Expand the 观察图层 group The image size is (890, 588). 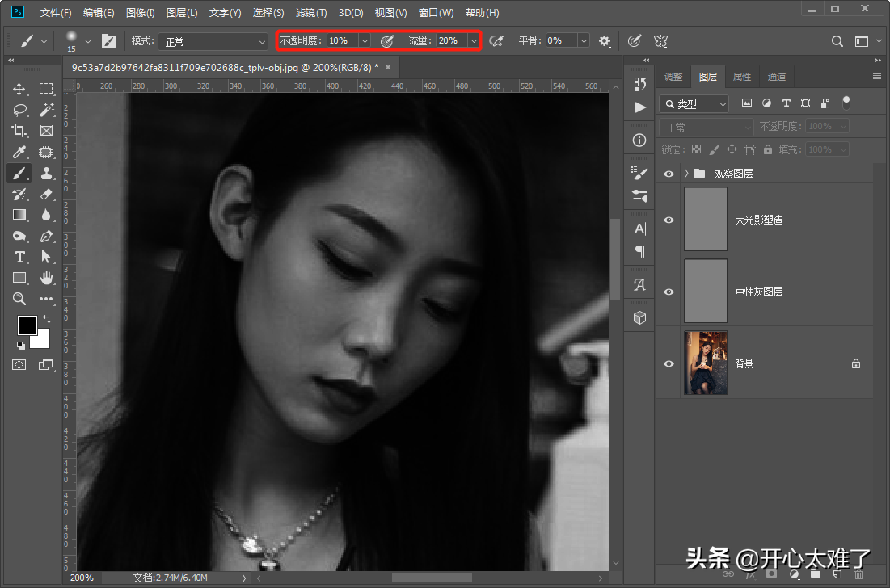pyautogui.click(x=686, y=174)
